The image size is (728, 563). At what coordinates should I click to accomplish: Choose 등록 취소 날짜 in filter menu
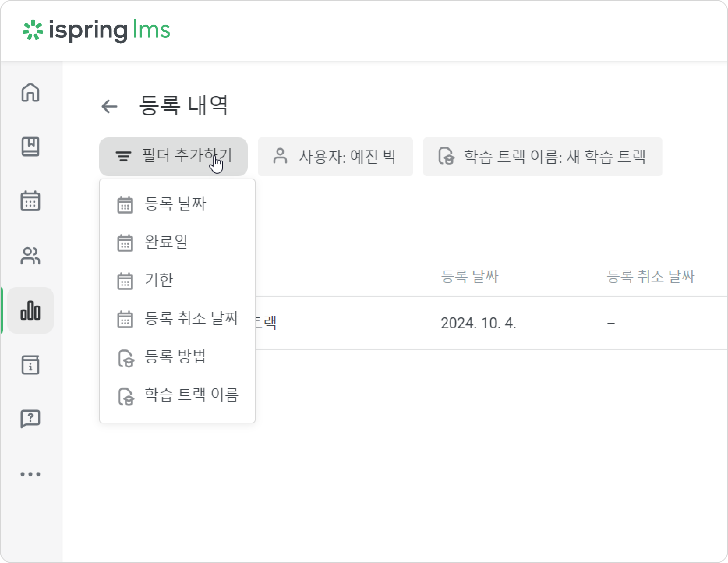point(177,319)
